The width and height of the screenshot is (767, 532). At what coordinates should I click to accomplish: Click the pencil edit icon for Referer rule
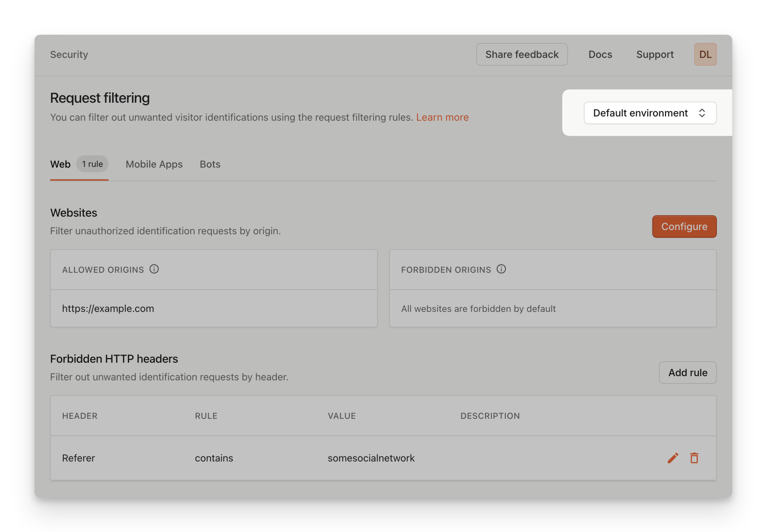click(673, 458)
